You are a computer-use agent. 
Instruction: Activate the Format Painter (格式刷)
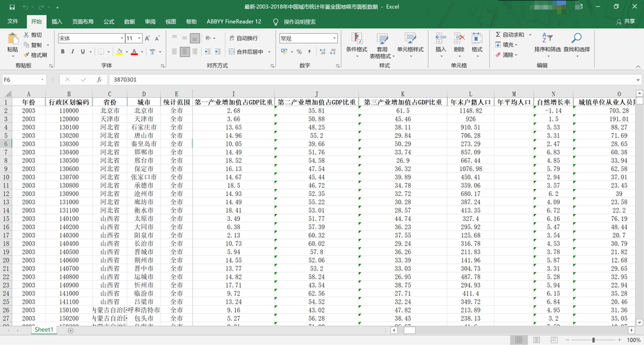pyautogui.click(x=35, y=55)
